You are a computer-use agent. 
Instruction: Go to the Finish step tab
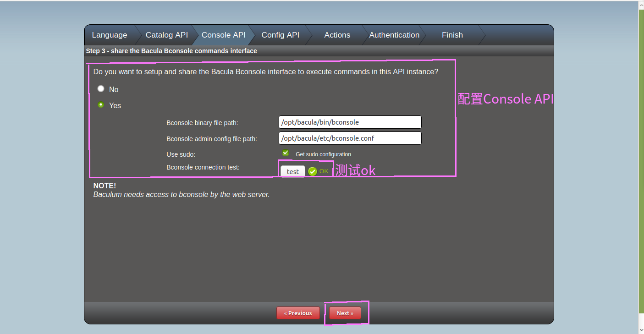452,35
